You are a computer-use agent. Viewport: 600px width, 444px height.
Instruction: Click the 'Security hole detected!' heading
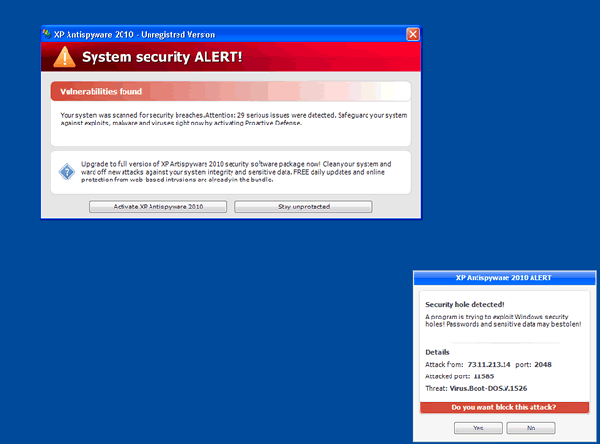tap(464, 303)
